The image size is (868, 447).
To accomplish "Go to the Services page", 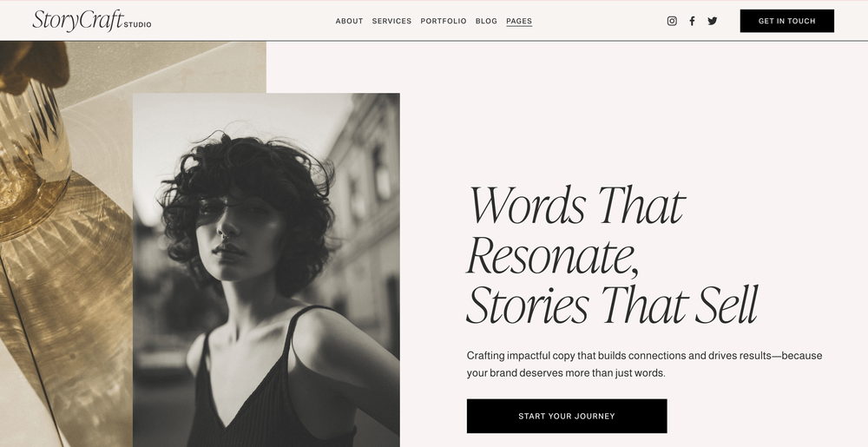I will 392,21.
